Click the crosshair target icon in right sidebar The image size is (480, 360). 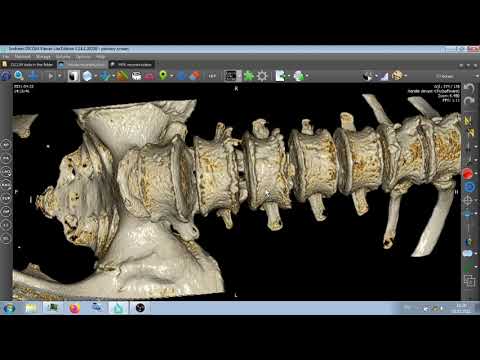468,201
